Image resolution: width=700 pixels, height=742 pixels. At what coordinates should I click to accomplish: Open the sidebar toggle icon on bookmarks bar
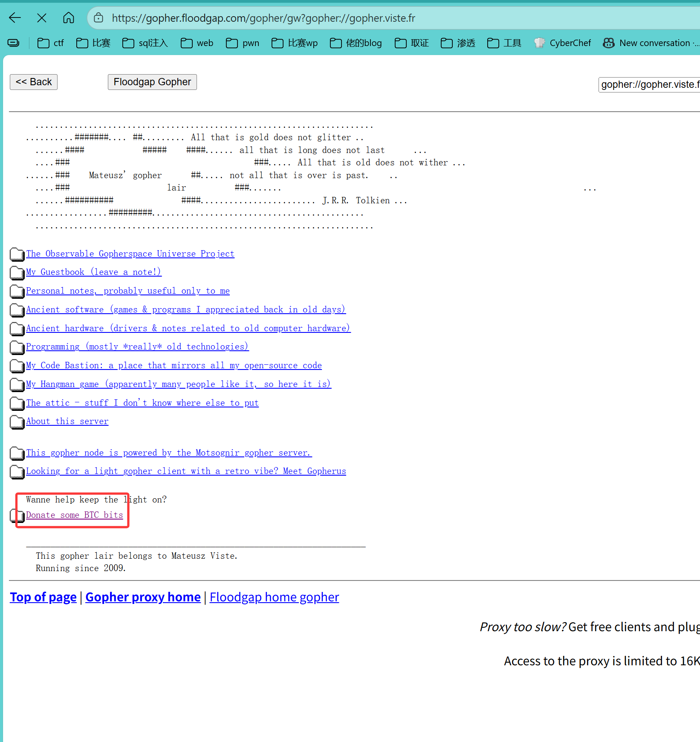(14, 43)
